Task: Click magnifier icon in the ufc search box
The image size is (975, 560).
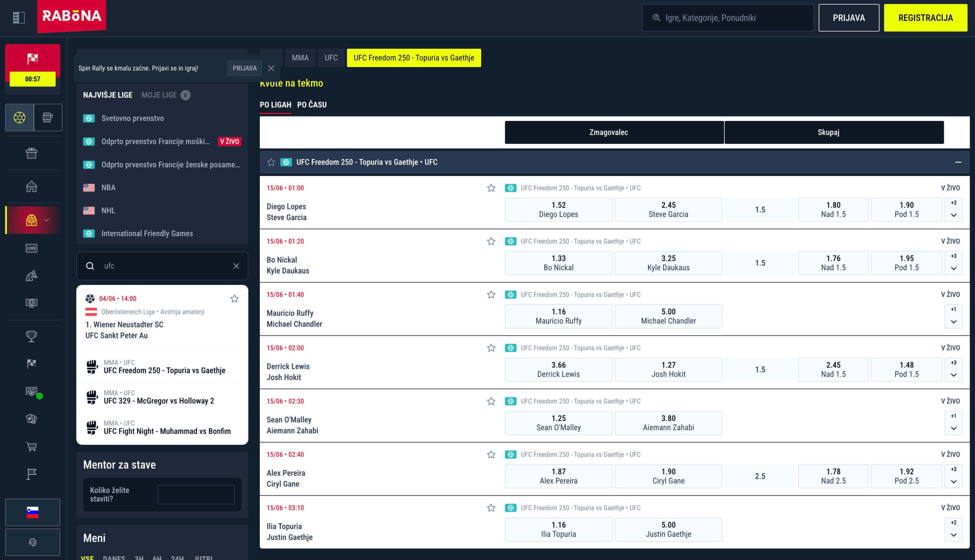Action: [x=90, y=266]
